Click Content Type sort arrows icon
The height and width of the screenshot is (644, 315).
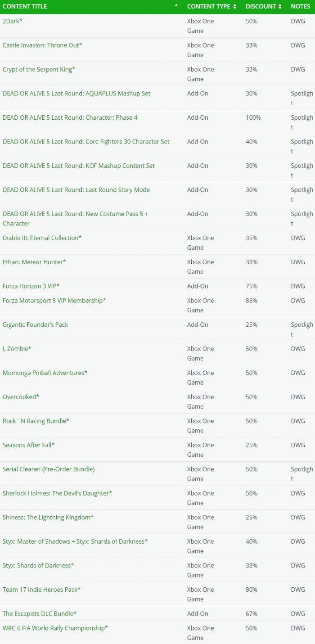click(234, 7)
